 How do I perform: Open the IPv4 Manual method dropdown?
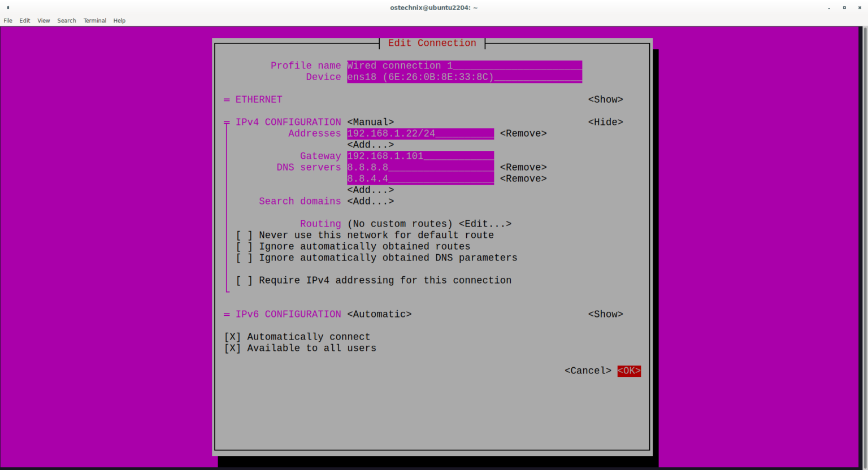(370, 122)
